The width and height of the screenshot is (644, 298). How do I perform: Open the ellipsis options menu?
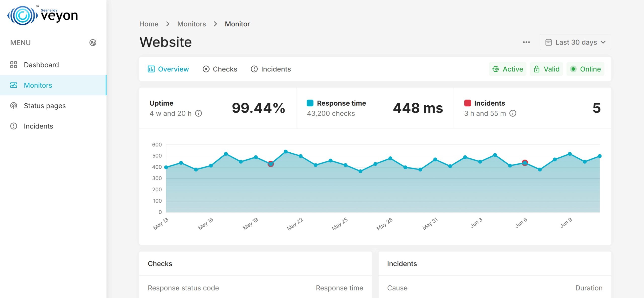coord(526,42)
